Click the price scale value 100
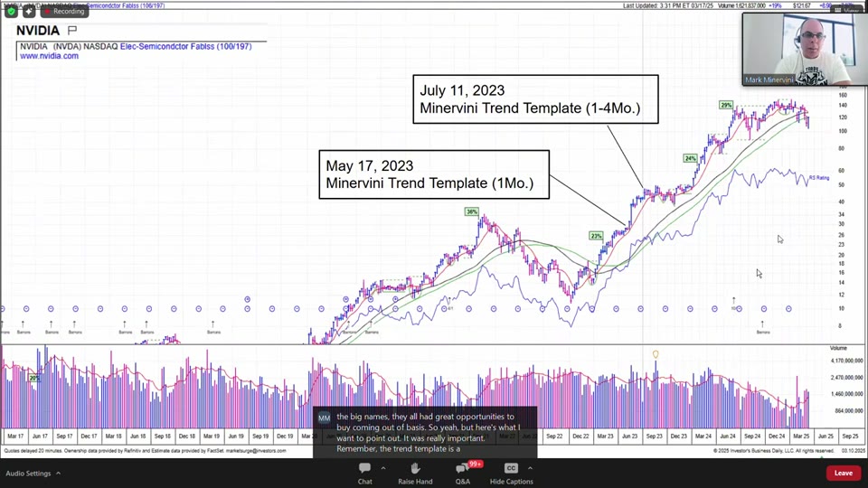868x488 pixels. [843, 131]
